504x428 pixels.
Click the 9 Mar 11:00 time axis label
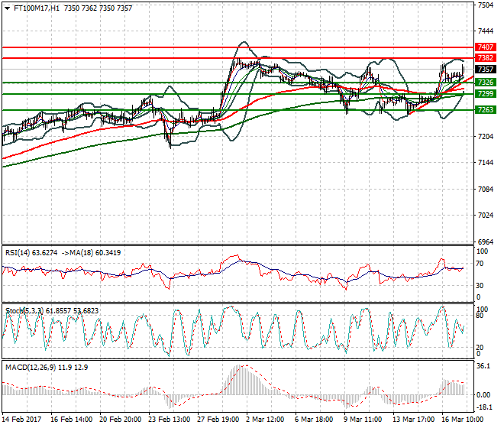(x=363, y=420)
